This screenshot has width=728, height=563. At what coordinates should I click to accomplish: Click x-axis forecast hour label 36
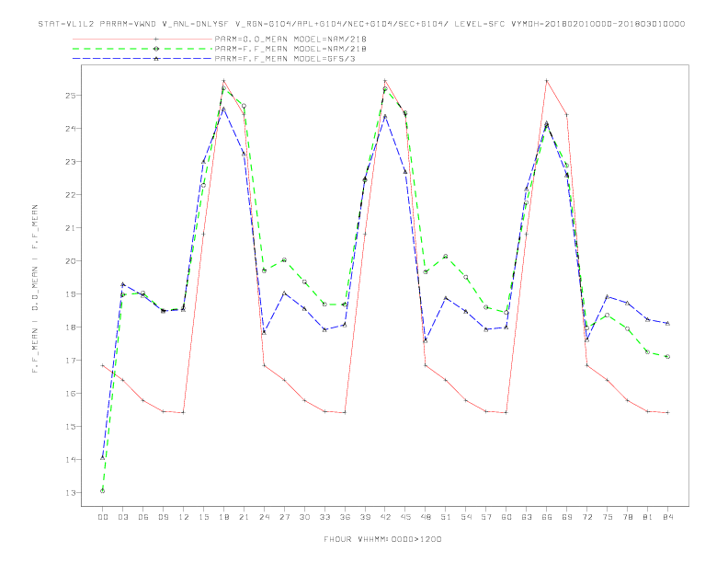345,517
